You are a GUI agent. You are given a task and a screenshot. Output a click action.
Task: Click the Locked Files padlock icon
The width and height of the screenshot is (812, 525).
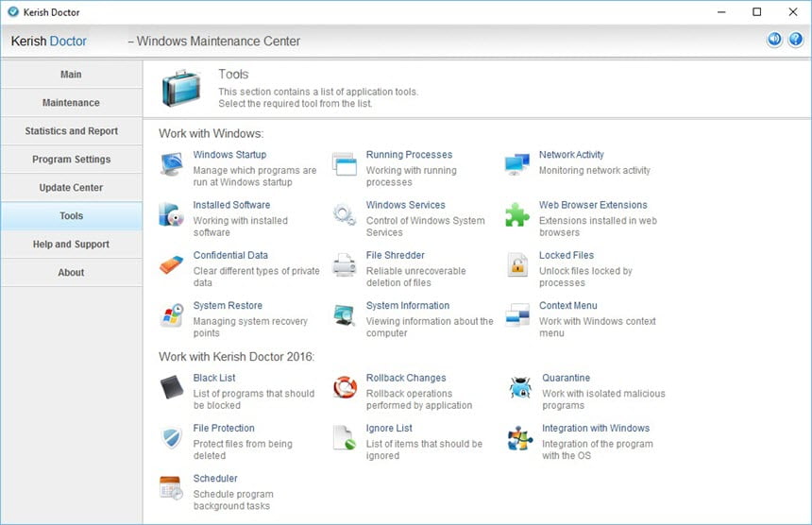pyautogui.click(x=517, y=265)
